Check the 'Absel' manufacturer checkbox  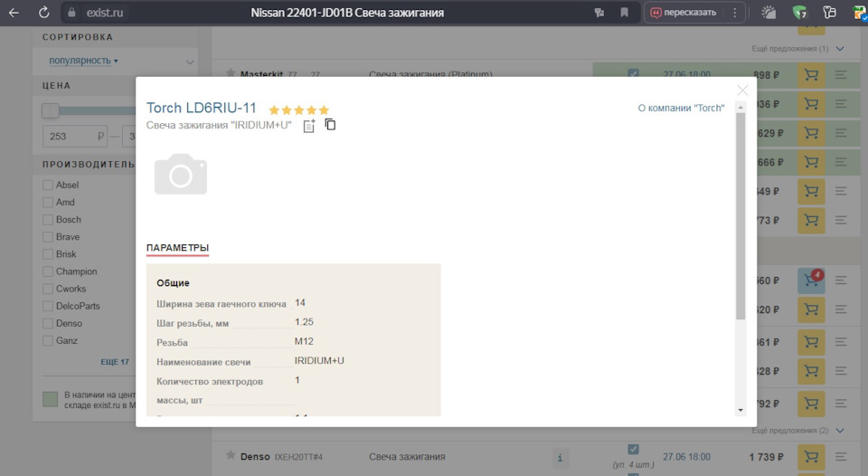pyautogui.click(x=48, y=186)
